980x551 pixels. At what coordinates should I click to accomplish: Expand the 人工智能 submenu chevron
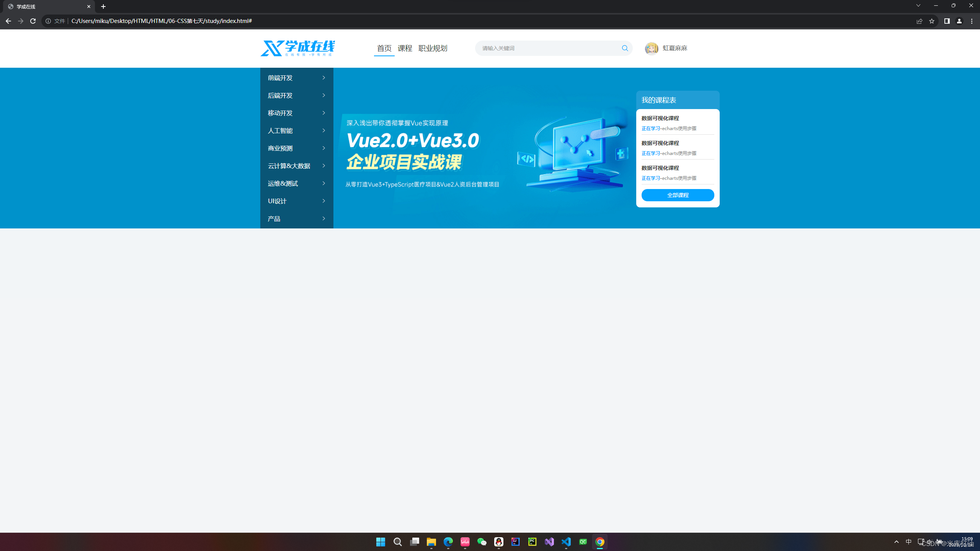coord(323,130)
